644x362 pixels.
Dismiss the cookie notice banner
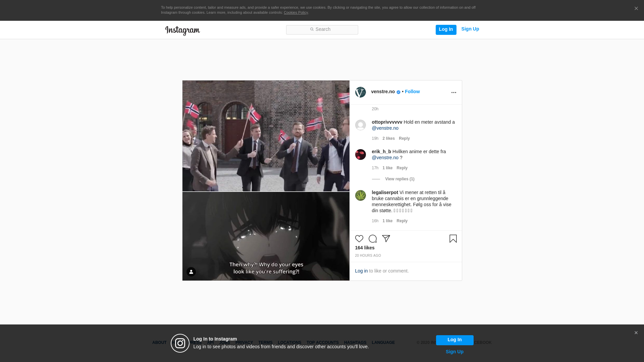(x=636, y=8)
